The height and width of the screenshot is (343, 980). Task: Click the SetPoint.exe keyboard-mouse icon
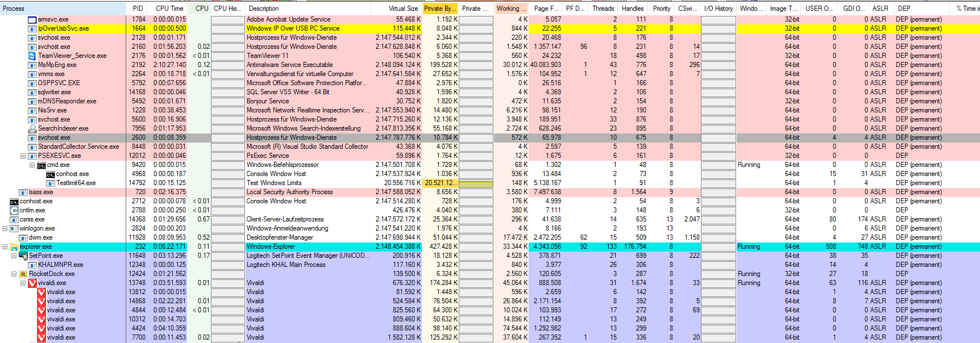click(x=23, y=256)
